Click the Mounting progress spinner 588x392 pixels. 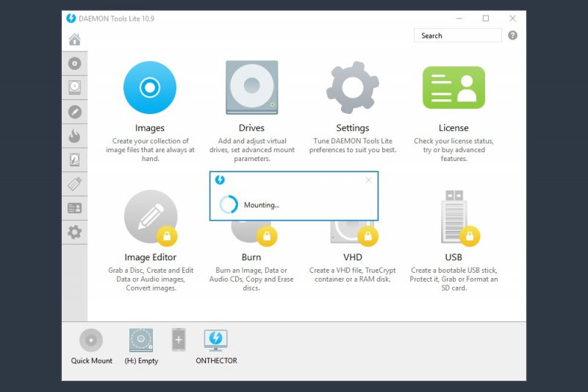coord(229,204)
